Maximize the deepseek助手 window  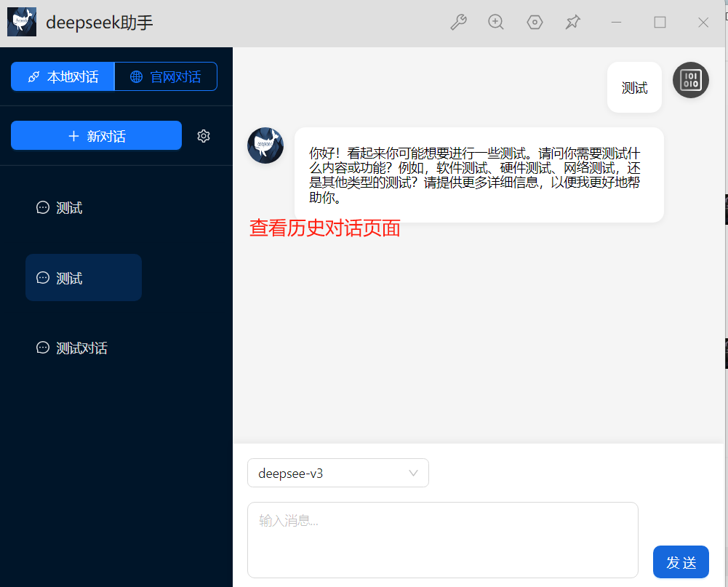(x=660, y=23)
